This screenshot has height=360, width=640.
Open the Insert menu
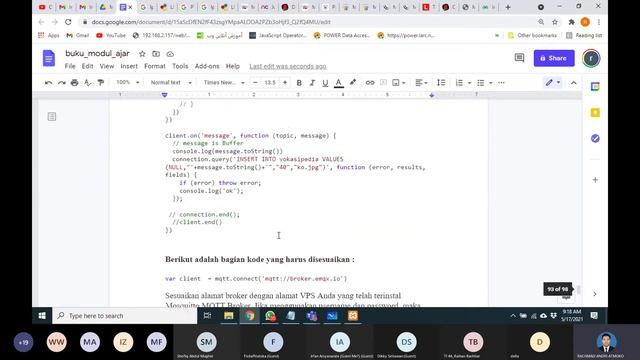[129, 66]
